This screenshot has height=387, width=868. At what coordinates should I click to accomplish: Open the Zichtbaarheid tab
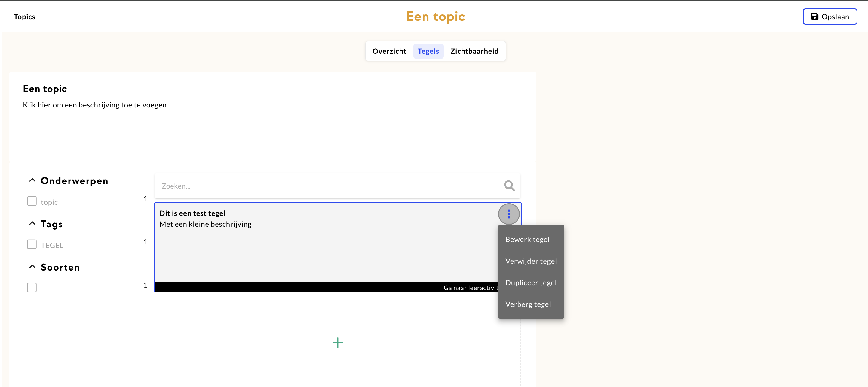(x=474, y=51)
